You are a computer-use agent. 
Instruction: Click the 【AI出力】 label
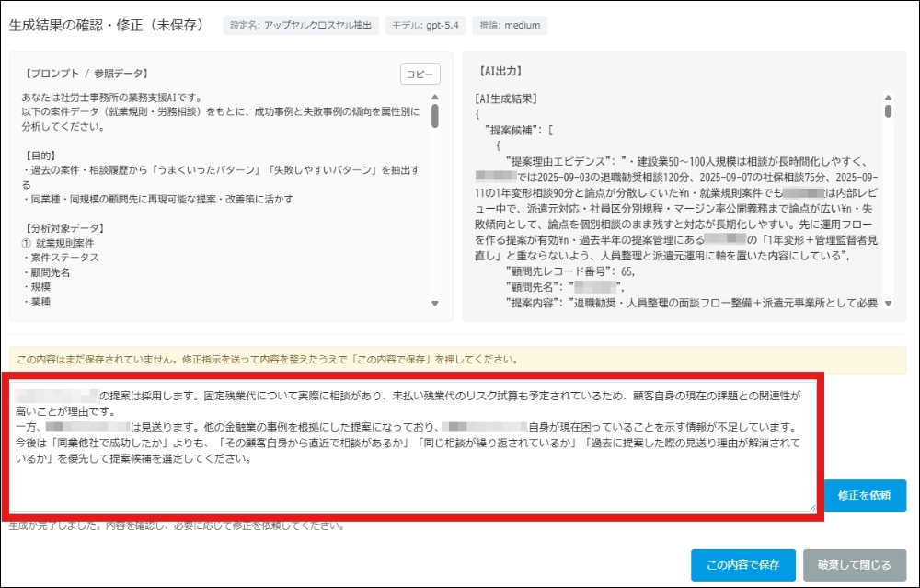pyautogui.click(x=500, y=71)
